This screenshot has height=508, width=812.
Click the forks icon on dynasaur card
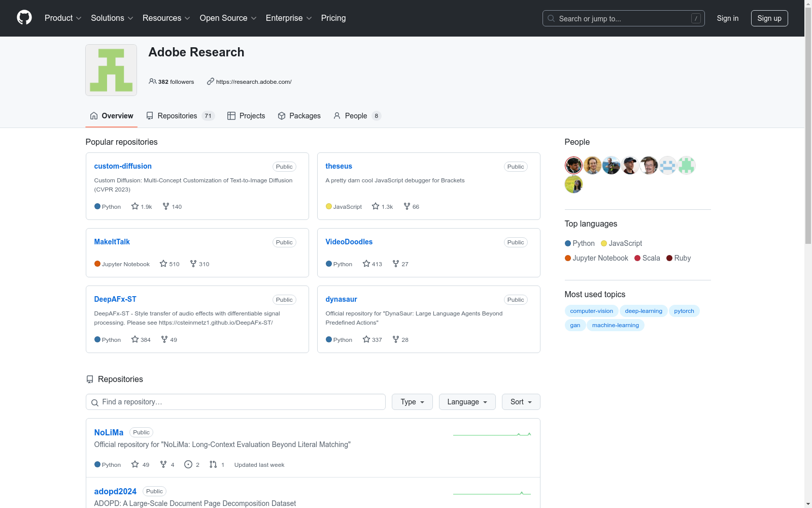(x=396, y=339)
